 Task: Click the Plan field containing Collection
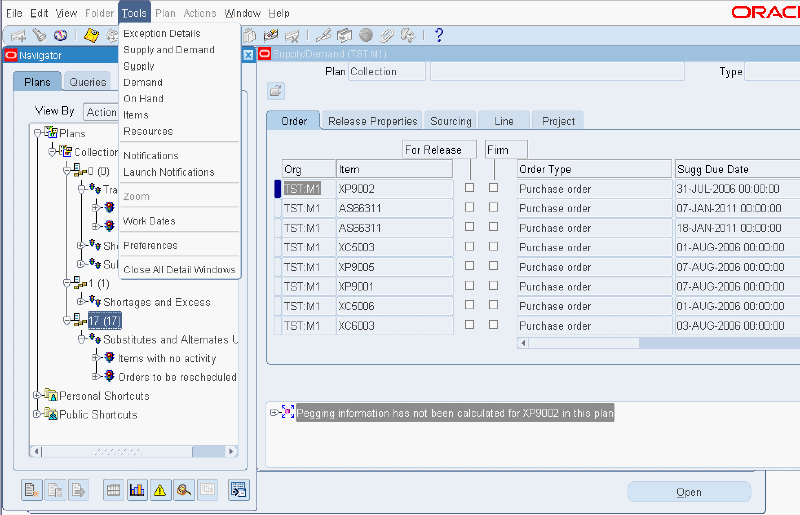pos(387,71)
